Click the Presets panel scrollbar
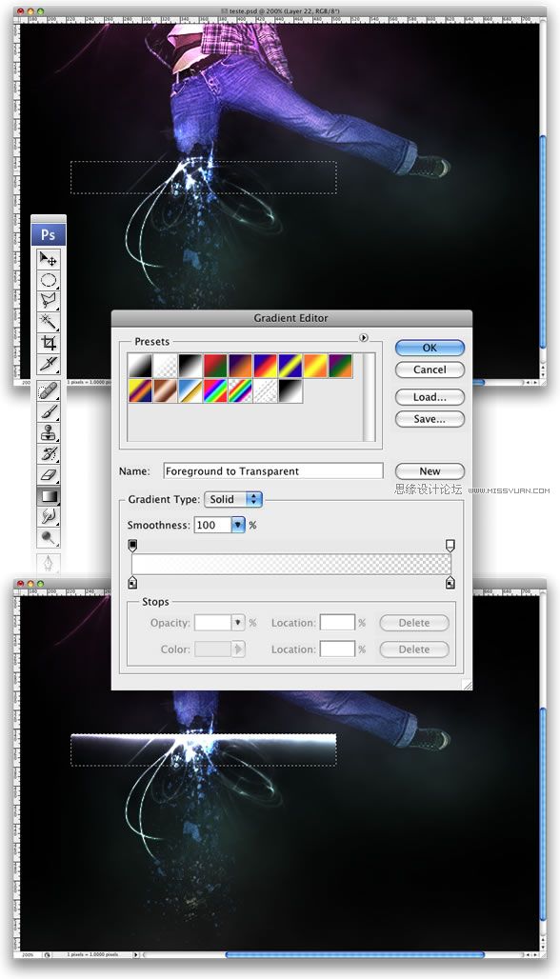560x979 pixels. click(370, 397)
